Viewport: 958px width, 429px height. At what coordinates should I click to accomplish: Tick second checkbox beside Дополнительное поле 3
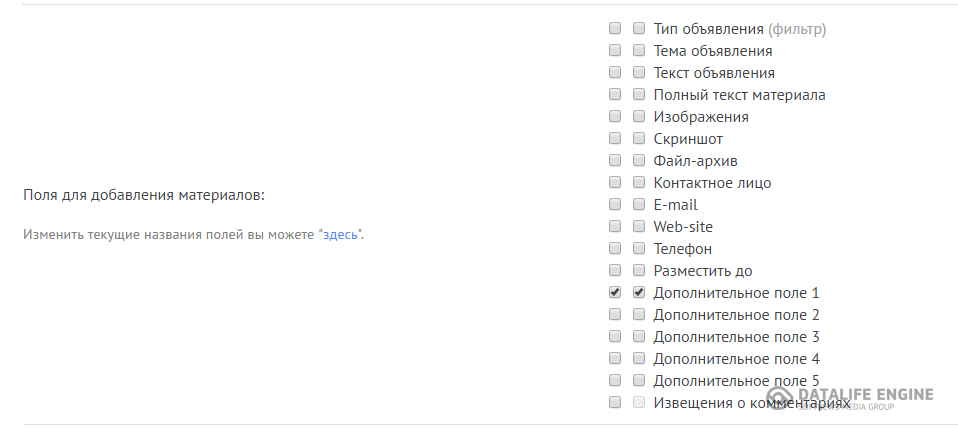click(x=638, y=336)
